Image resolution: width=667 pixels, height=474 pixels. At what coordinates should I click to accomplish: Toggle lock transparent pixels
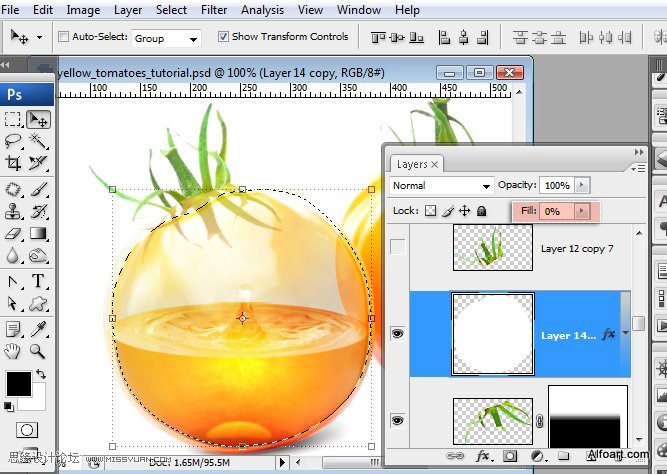tap(430, 211)
